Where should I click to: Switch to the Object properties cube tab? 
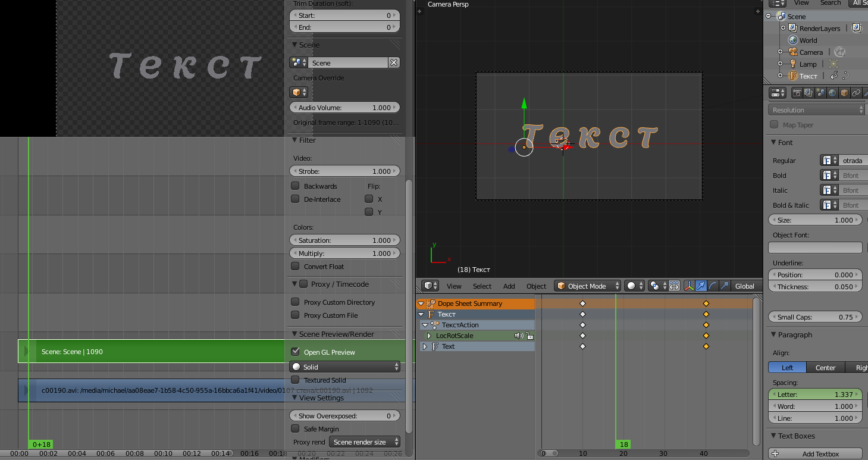844,93
